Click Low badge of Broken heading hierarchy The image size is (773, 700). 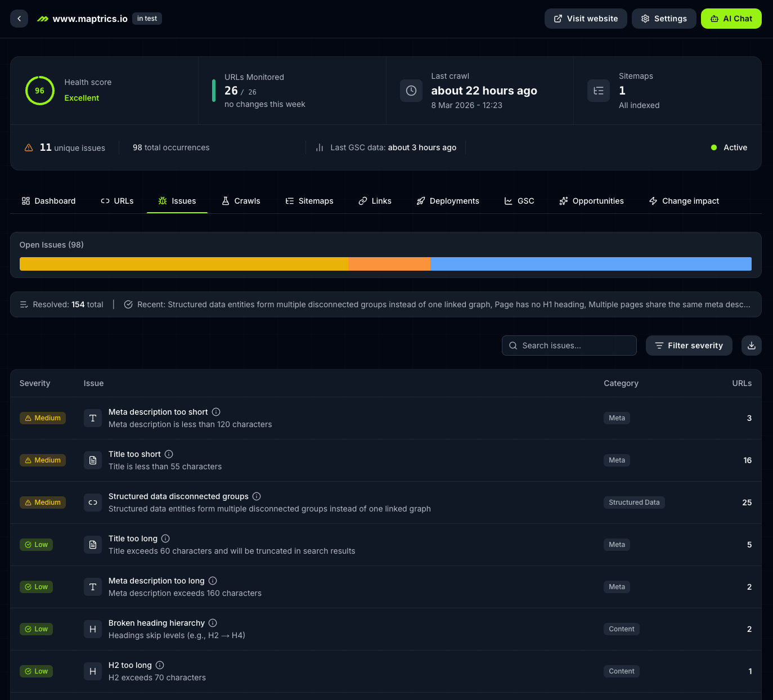[x=37, y=629]
